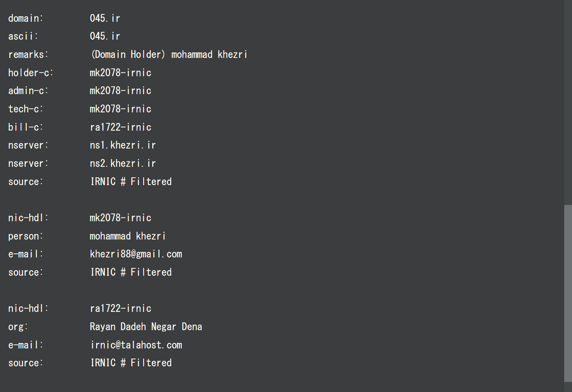The width and height of the screenshot is (572, 392).
Task: Click the org name Rayan Dadeh Negar Dena
Action: pyautogui.click(x=146, y=327)
